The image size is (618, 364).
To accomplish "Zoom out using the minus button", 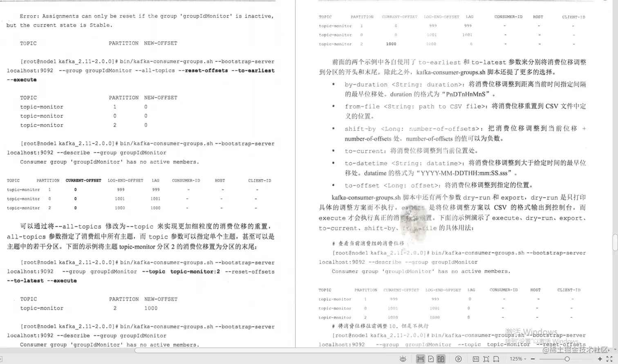I will 532,359.
